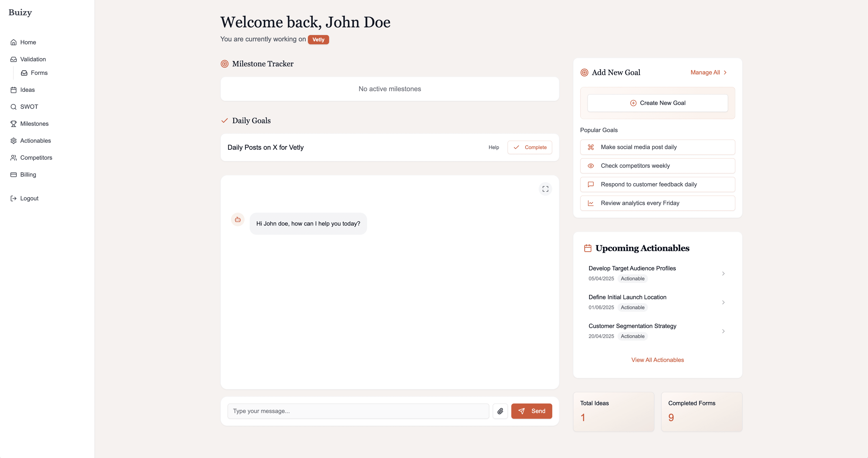Screen dimensions: 868x458
Task: Click the Billing menu item
Action: [28, 174]
